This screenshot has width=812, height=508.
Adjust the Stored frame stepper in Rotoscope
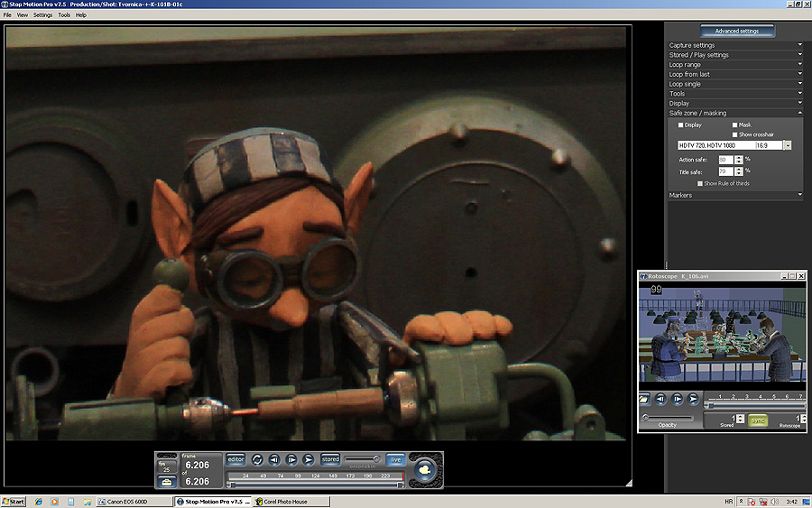[x=740, y=419]
